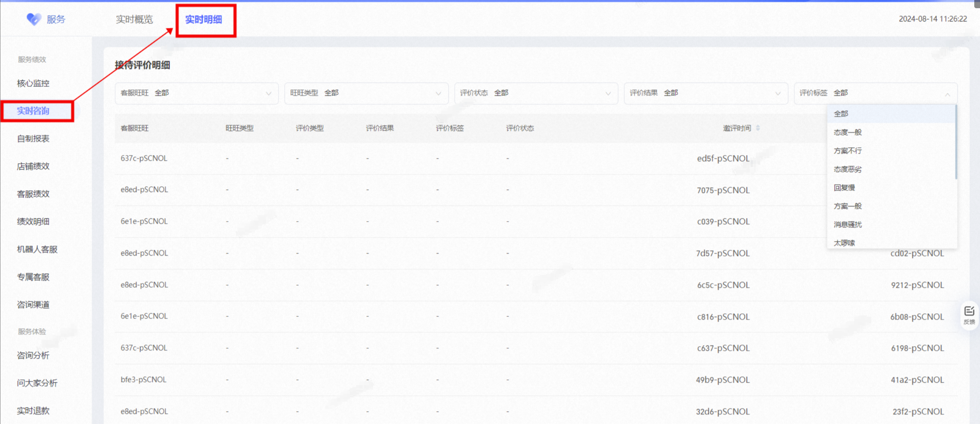Click the 23f2-pSCNOL cell
980x424 pixels.
(918, 412)
